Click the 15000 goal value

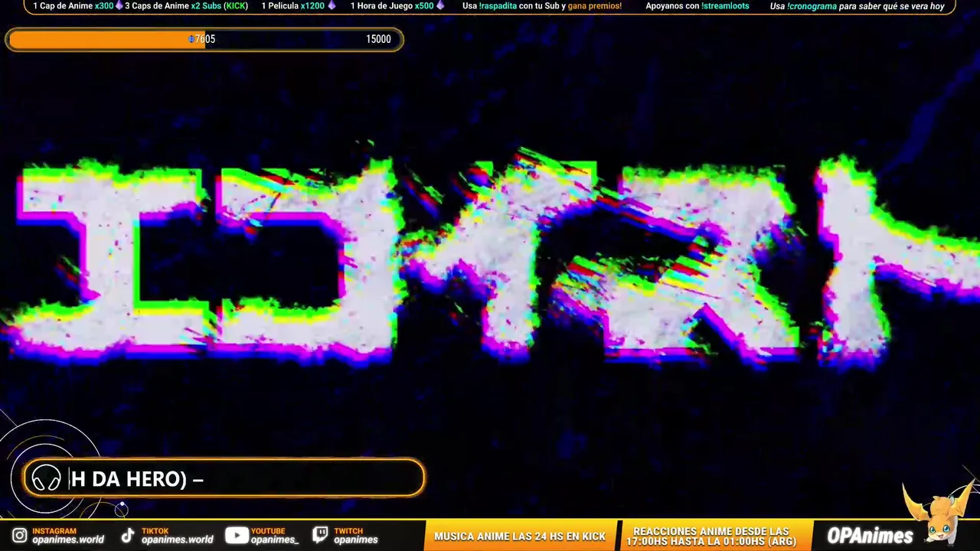[378, 39]
